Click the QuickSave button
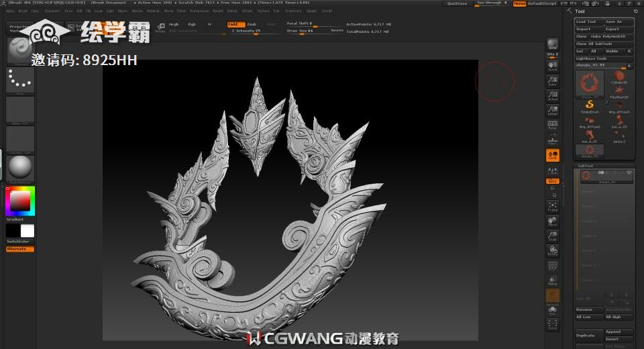Viewport: 644px width, 349px height. 457,3
